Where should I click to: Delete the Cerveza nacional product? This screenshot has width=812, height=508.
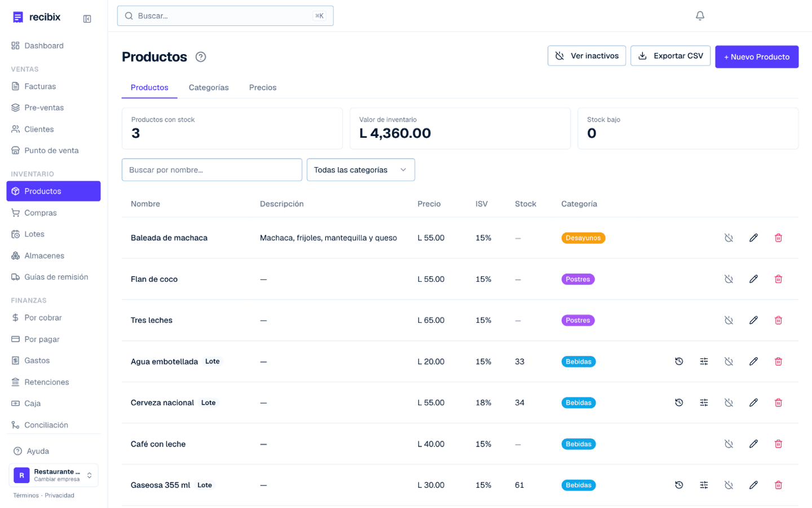(x=778, y=402)
